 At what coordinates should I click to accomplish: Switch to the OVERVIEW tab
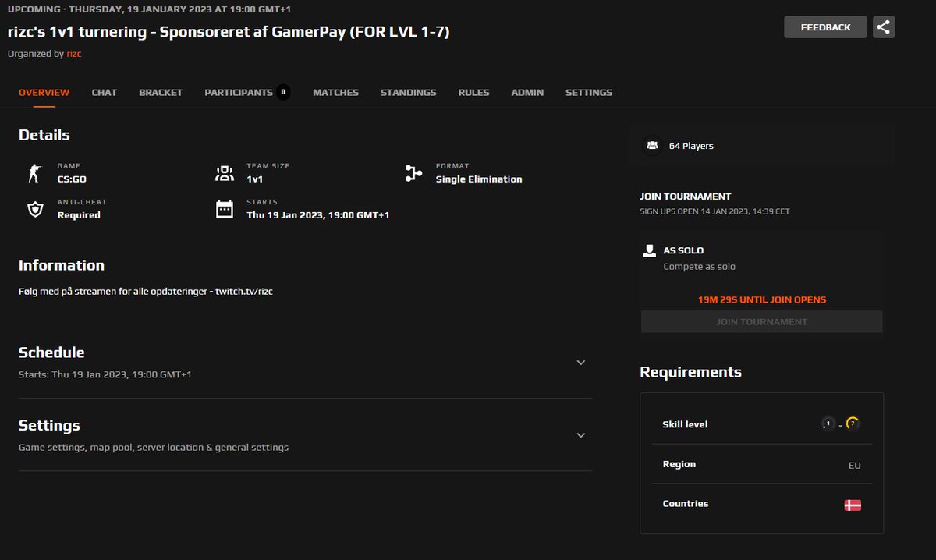coord(44,92)
